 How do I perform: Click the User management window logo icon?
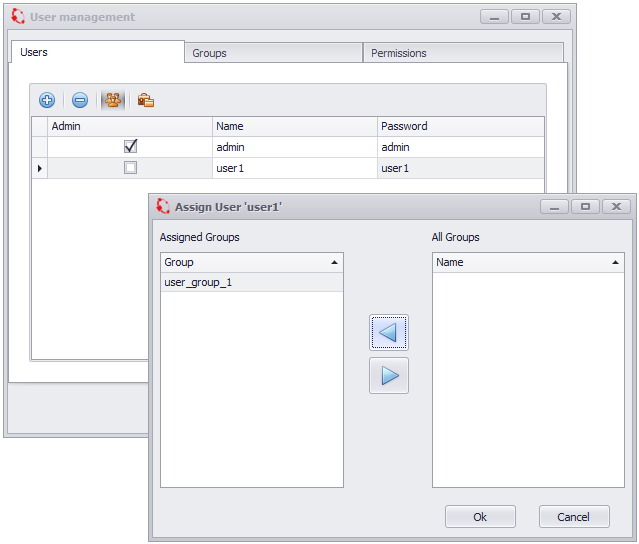pyautogui.click(x=17, y=17)
